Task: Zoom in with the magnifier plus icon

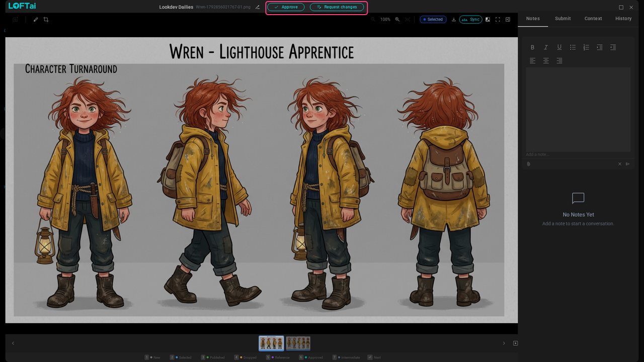Action: pos(397,20)
